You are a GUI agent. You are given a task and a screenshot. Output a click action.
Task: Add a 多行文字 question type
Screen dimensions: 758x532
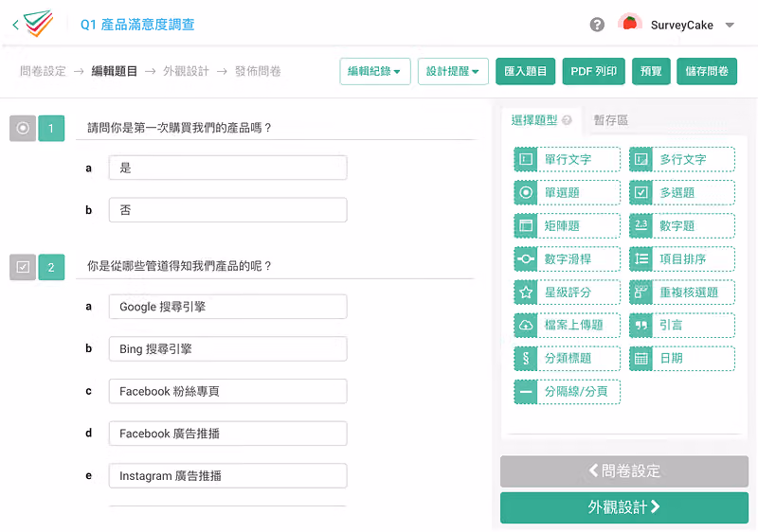pyautogui.click(x=682, y=159)
